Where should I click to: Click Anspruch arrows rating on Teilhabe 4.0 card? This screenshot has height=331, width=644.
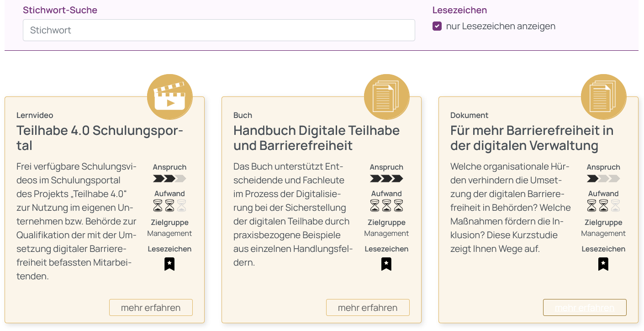coord(169,178)
